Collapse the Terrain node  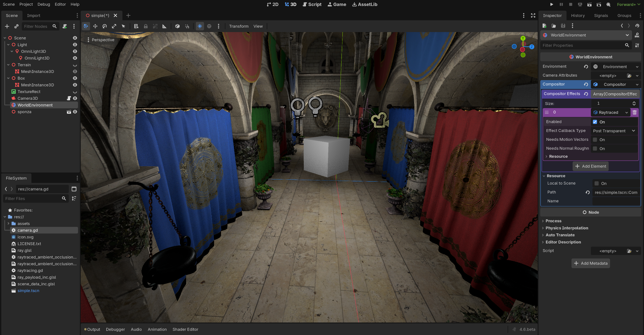(x=8, y=65)
